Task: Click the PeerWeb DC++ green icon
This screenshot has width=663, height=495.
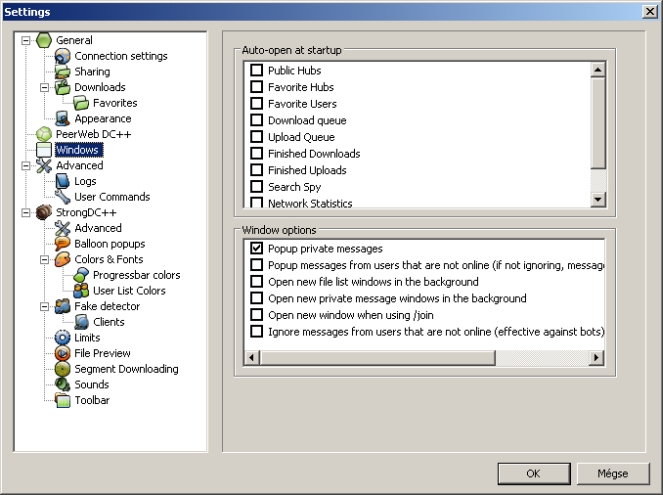Action: [x=44, y=134]
